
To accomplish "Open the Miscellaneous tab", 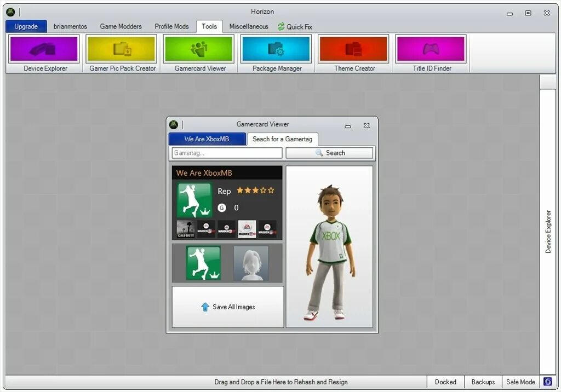I will point(249,26).
